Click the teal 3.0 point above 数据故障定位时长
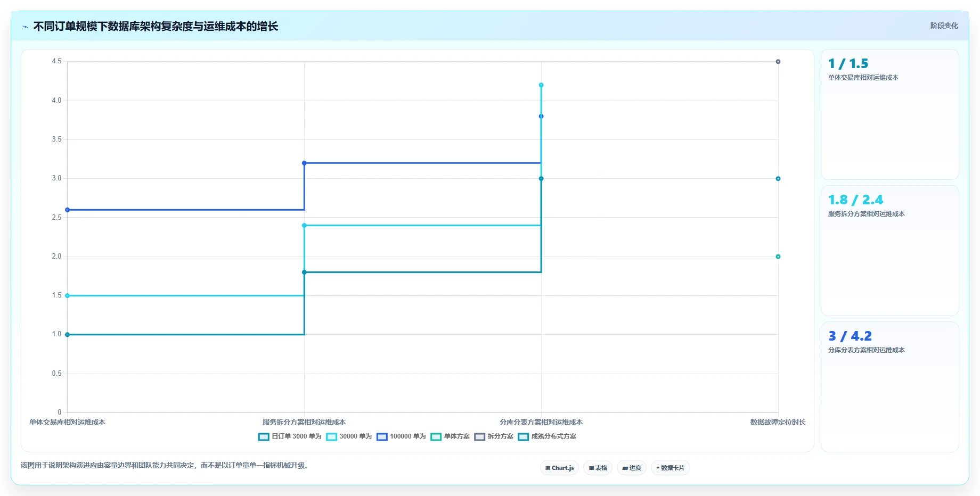Screen dimensions: 980x496 [778, 179]
